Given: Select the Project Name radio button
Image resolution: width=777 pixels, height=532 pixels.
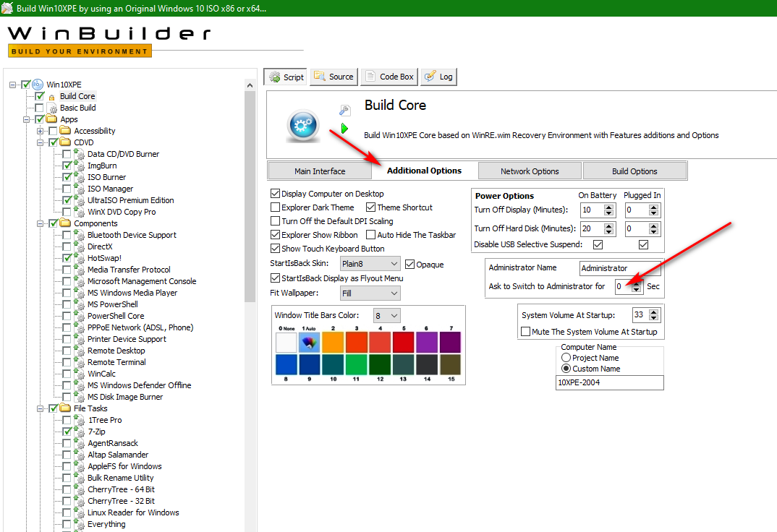Looking at the screenshot, I should (x=566, y=357).
